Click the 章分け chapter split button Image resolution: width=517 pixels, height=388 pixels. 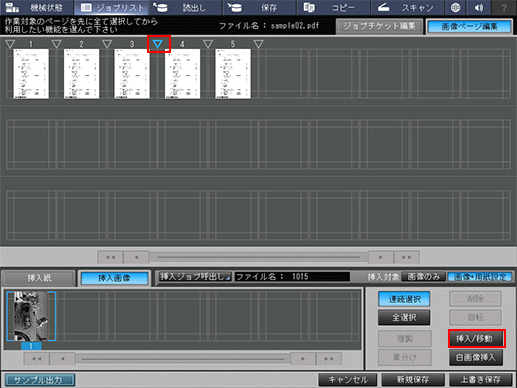(x=405, y=358)
